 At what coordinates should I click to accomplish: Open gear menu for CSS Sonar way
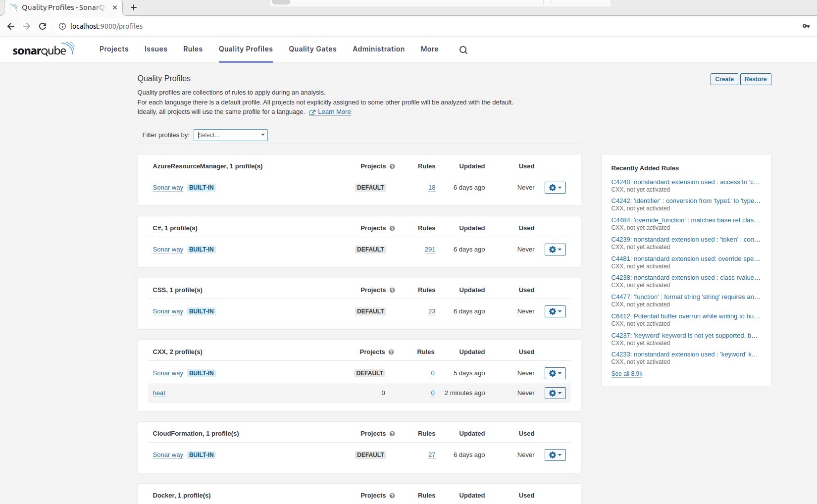tap(555, 311)
